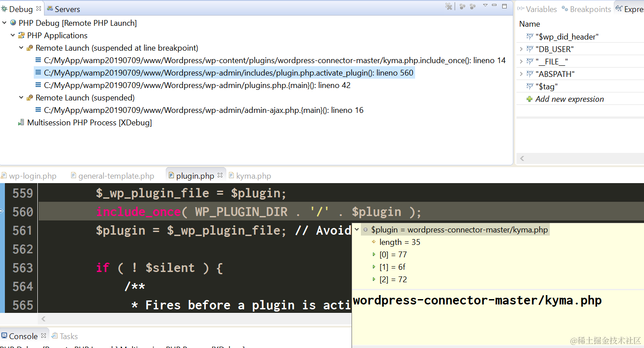Click the $_wp_plugin_file variable on line 559

[152, 193]
